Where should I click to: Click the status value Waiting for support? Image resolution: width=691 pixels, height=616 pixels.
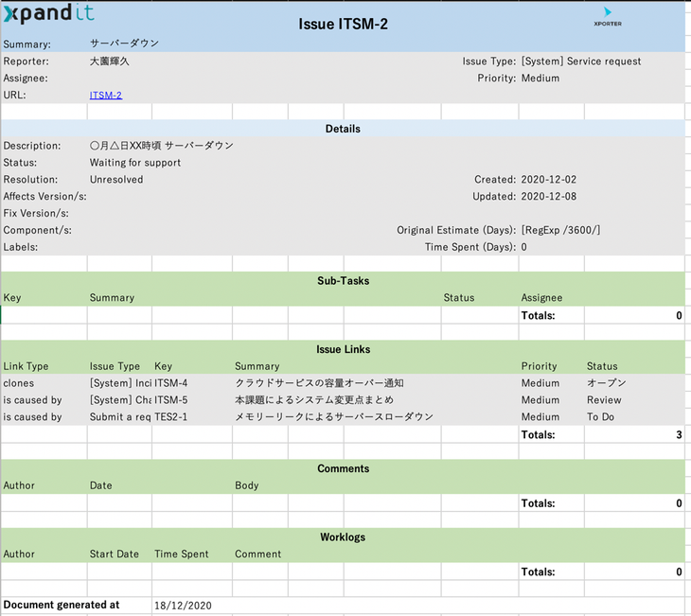click(135, 163)
